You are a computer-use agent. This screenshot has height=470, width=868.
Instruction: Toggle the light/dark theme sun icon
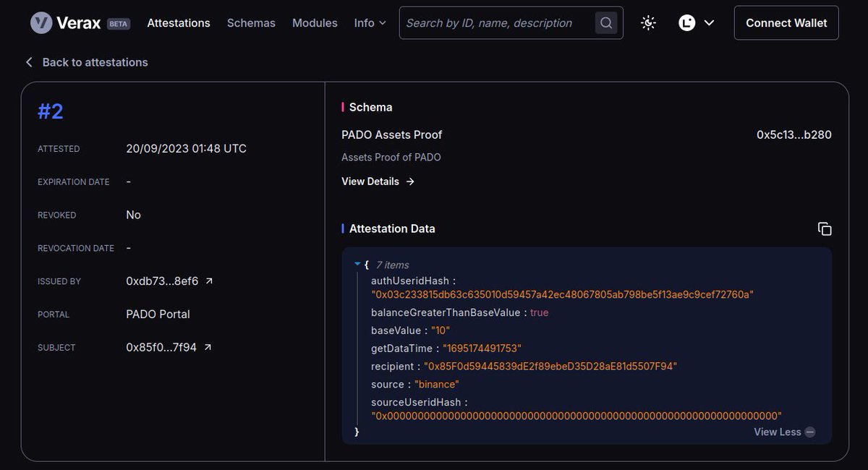pos(649,23)
